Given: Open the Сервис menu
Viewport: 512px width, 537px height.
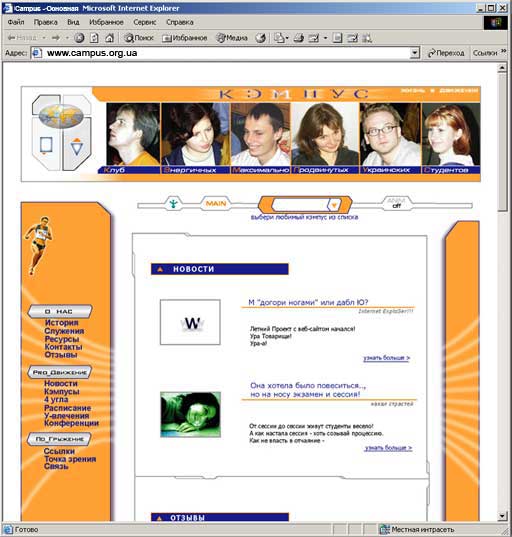Looking at the screenshot, I should [x=145, y=22].
